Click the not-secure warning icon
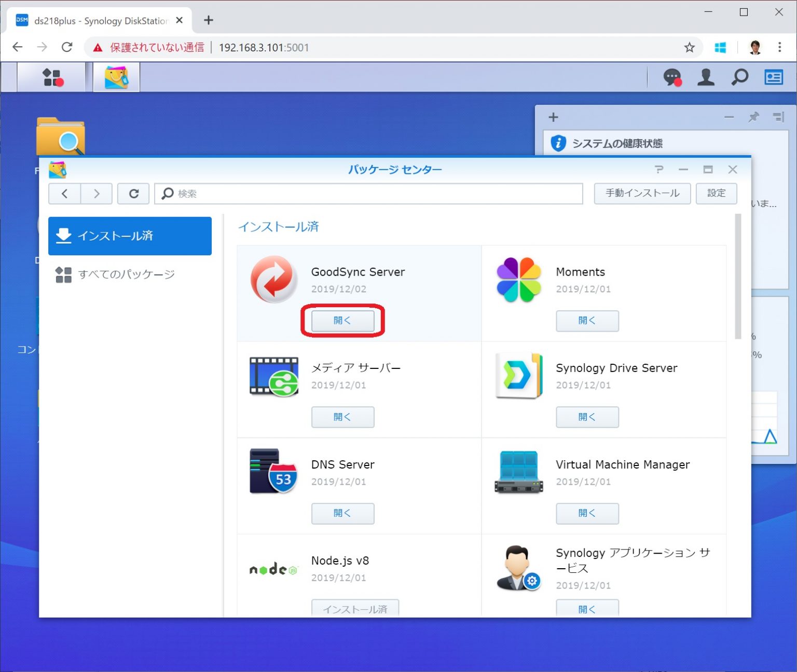The image size is (797, 672). tap(98, 48)
